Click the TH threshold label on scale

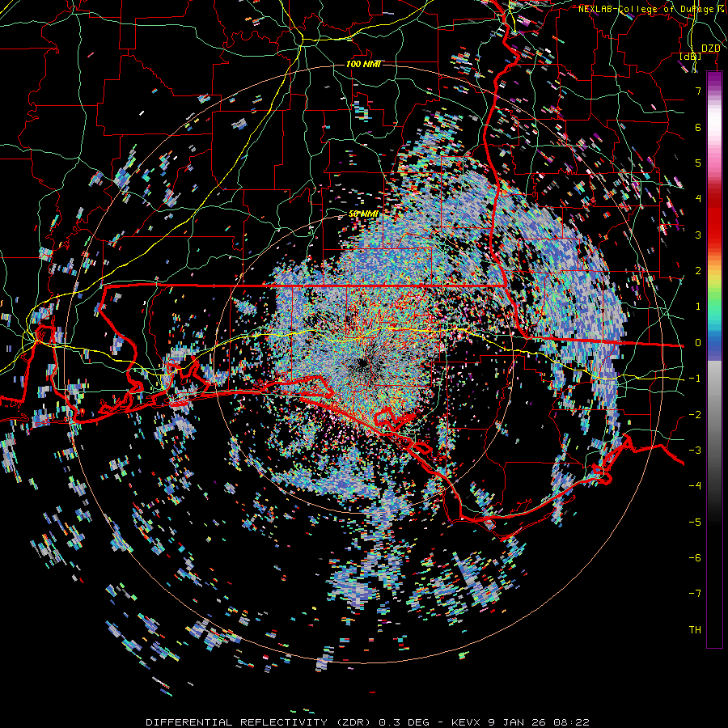point(695,630)
